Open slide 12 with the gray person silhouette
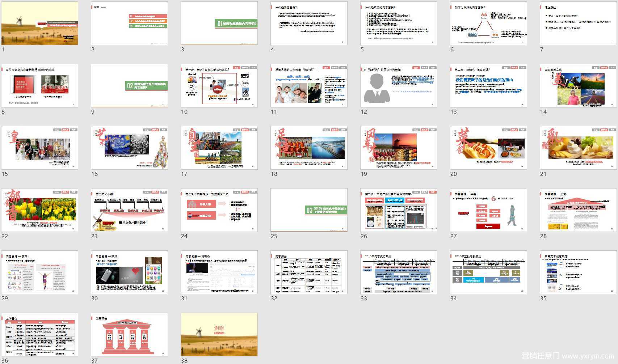The height and width of the screenshot is (364, 618). pyautogui.click(x=399, y=86)
